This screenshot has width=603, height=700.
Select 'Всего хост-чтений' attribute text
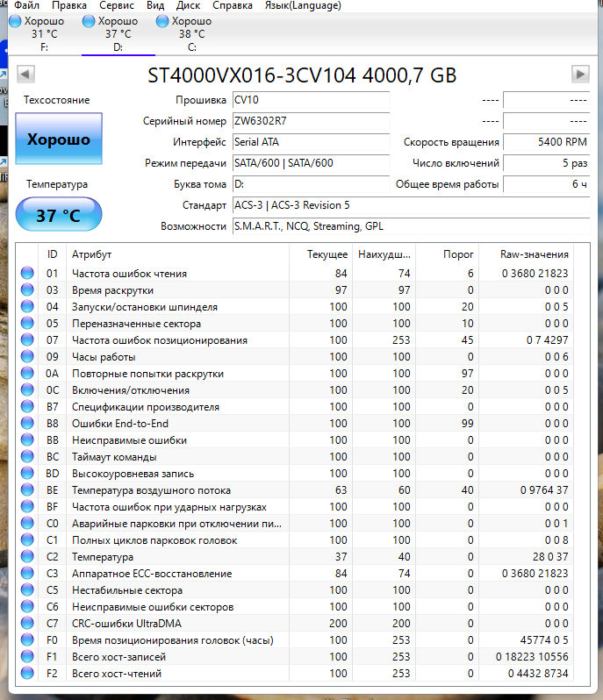click(x=117, y=673)
